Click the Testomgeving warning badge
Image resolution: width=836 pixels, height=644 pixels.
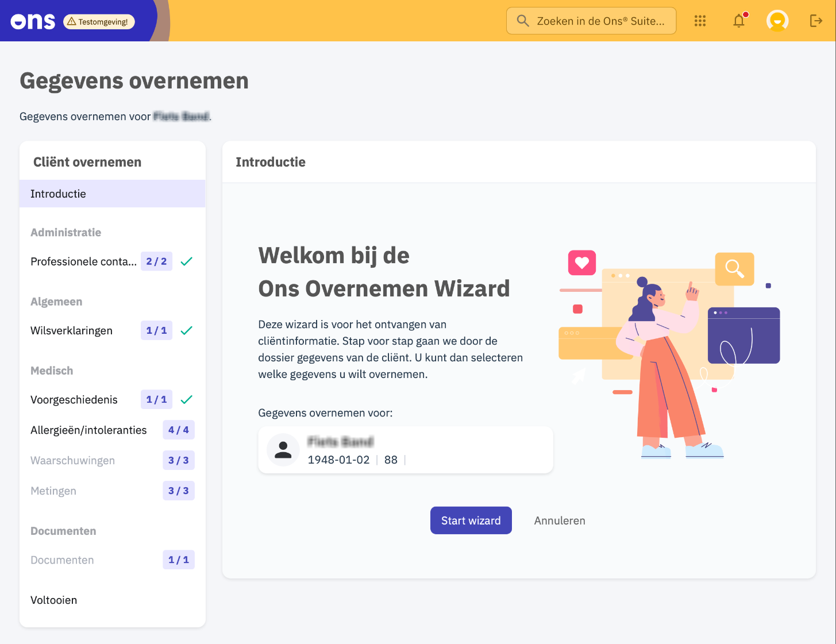pos(99,22)
